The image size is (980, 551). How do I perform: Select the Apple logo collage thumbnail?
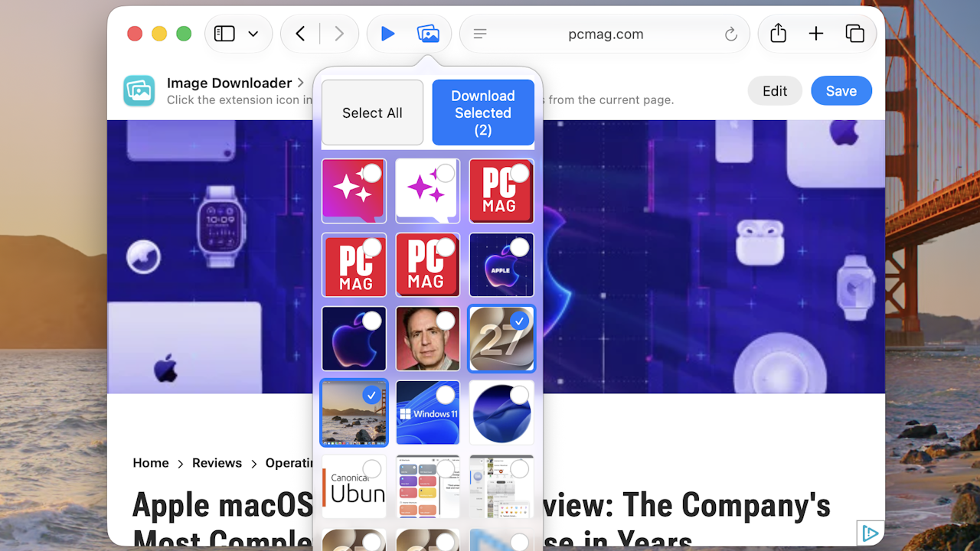pos(501,264)
